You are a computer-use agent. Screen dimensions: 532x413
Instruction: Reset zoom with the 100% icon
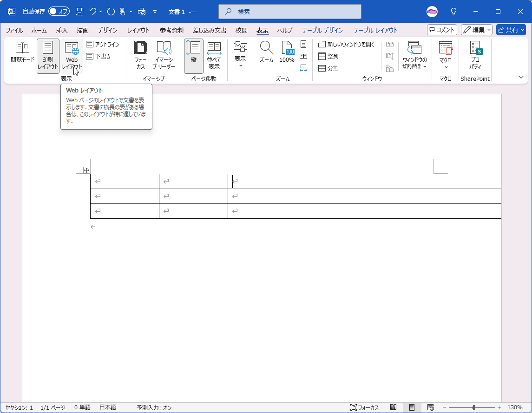287,52
